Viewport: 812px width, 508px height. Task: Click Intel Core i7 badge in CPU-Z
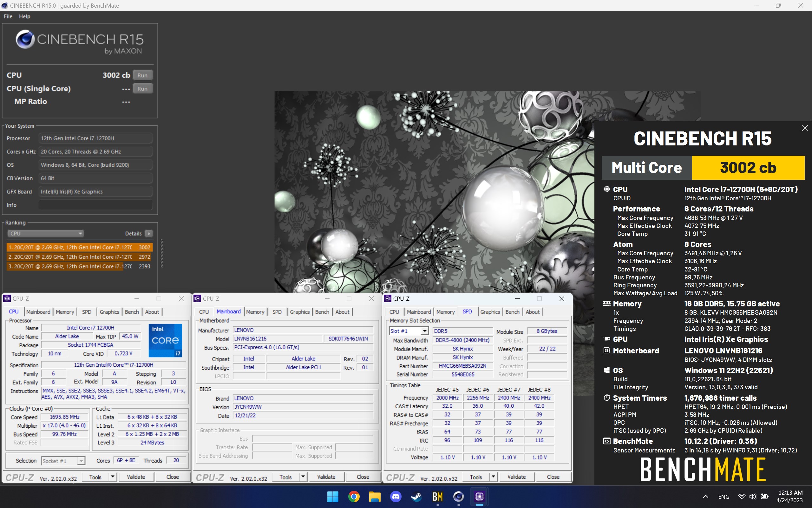(165, 340)
